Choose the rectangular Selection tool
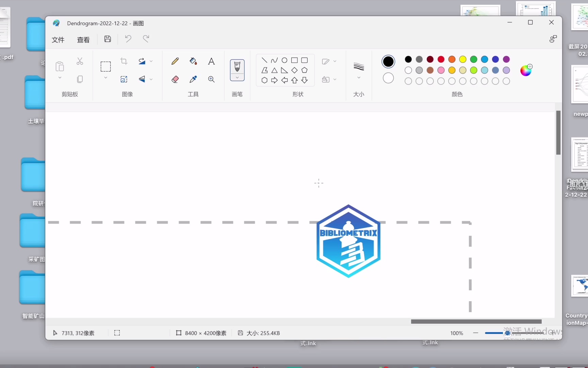 [x=105, y=66]
